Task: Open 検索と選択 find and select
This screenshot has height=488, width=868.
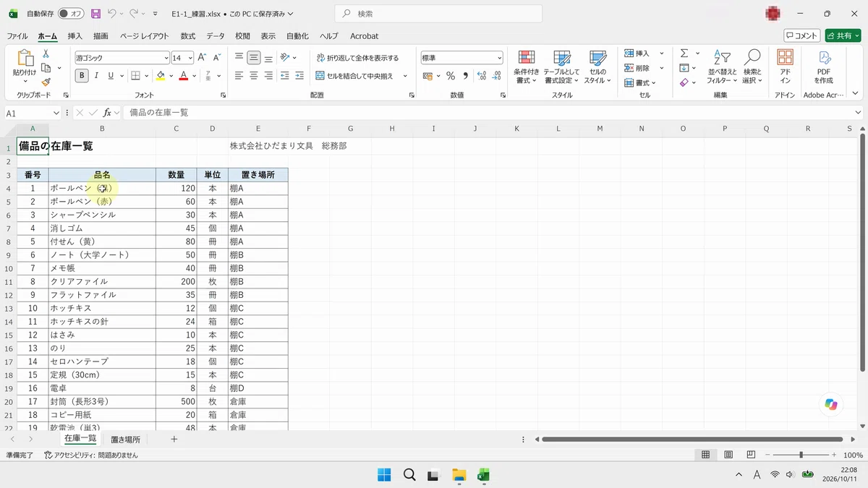Action: coord(752,67)
